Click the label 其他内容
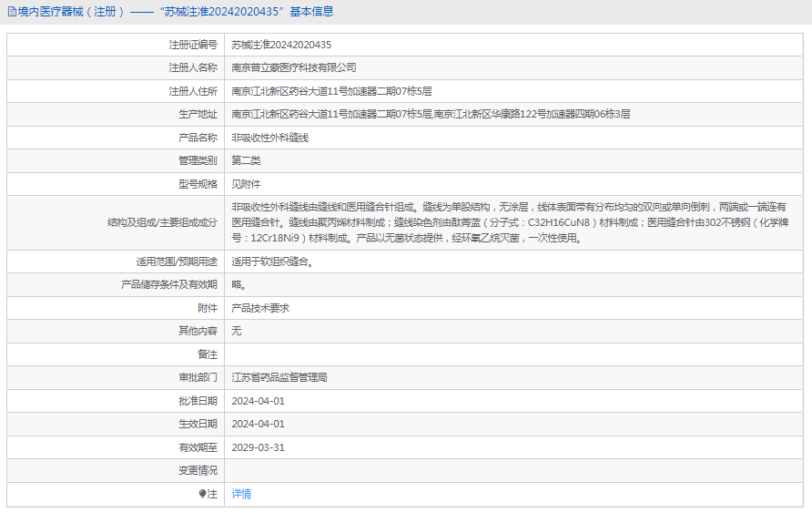 (x=198, y=331)
